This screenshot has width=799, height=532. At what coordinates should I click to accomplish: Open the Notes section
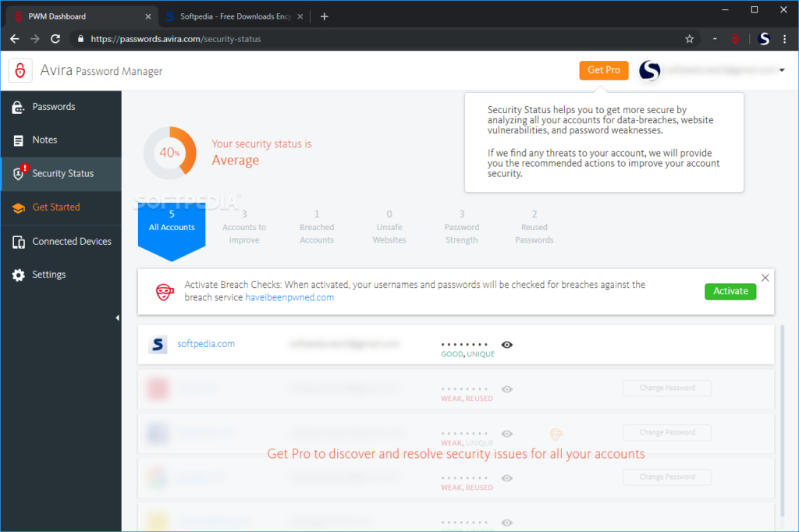click(61, 140)
